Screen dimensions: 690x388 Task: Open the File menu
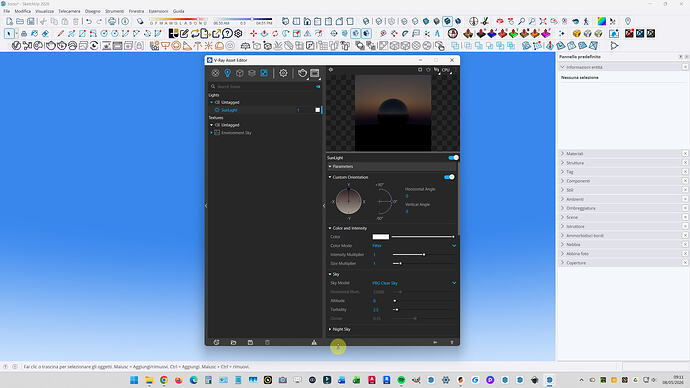(x=7, y=11)
